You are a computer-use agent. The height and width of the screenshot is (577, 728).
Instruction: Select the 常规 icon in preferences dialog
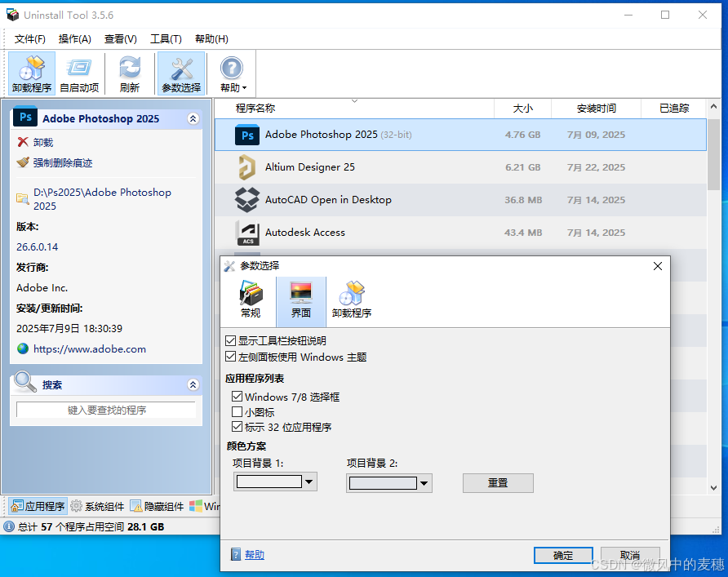(x=251, y=300)
